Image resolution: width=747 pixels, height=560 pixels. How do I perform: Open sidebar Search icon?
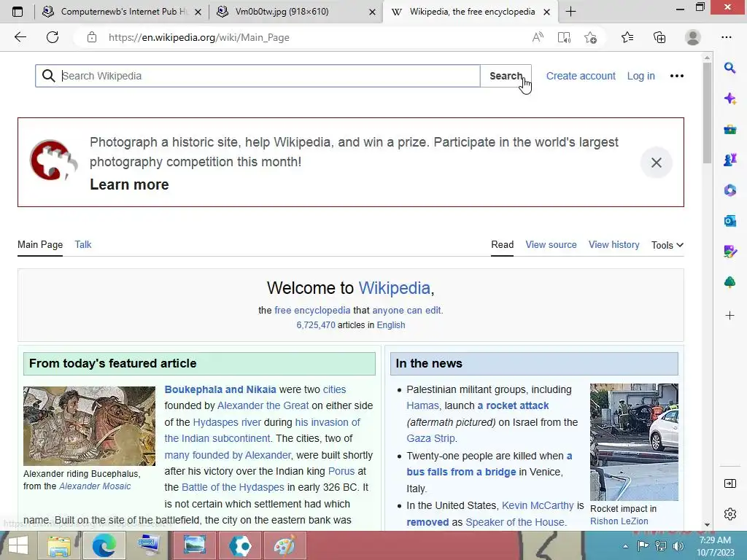coord(729,68)
